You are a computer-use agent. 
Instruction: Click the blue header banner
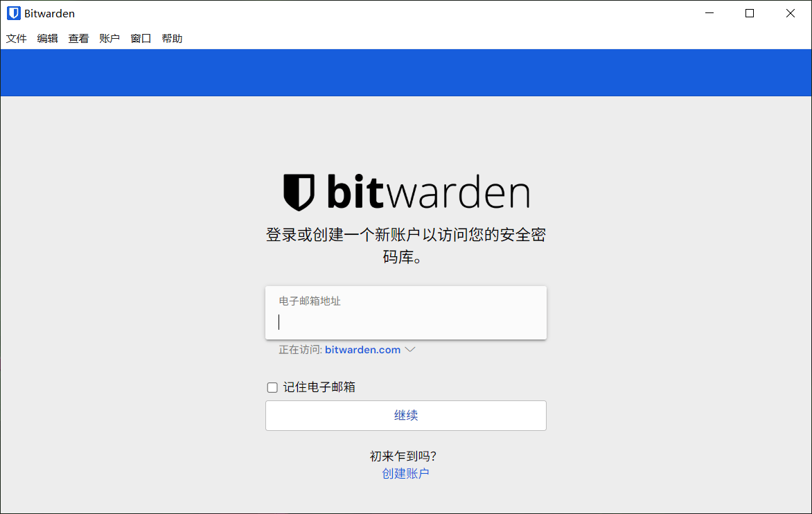(406, 73)
